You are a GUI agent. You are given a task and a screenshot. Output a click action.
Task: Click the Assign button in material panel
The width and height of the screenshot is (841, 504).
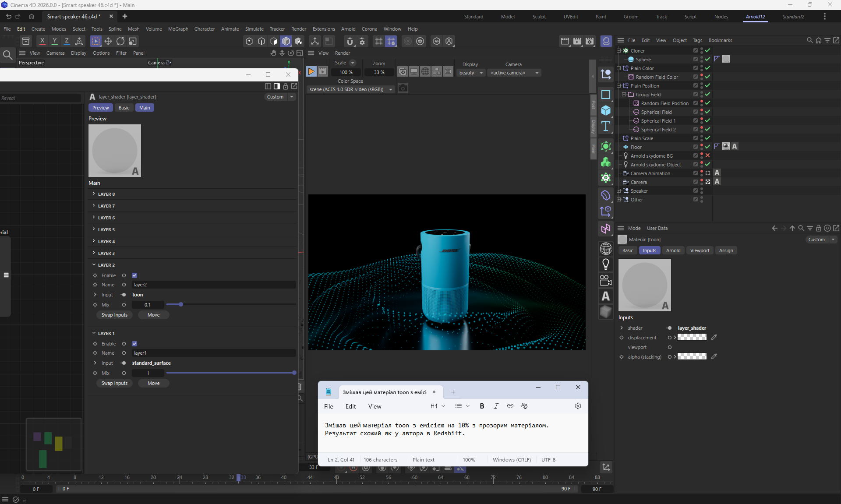725,250
